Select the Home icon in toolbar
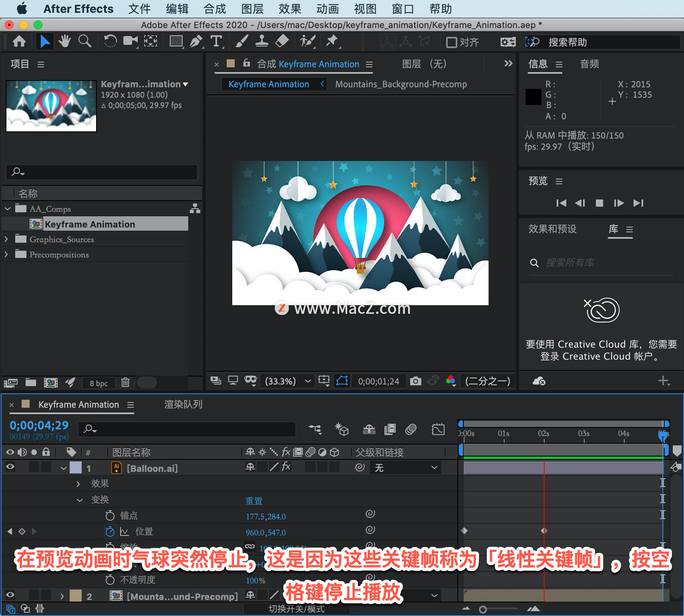 click(19, 41)
